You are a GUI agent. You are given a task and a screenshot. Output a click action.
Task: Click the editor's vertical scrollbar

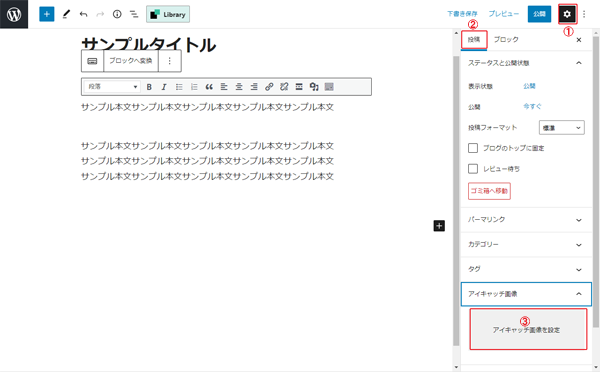point(456,201)
